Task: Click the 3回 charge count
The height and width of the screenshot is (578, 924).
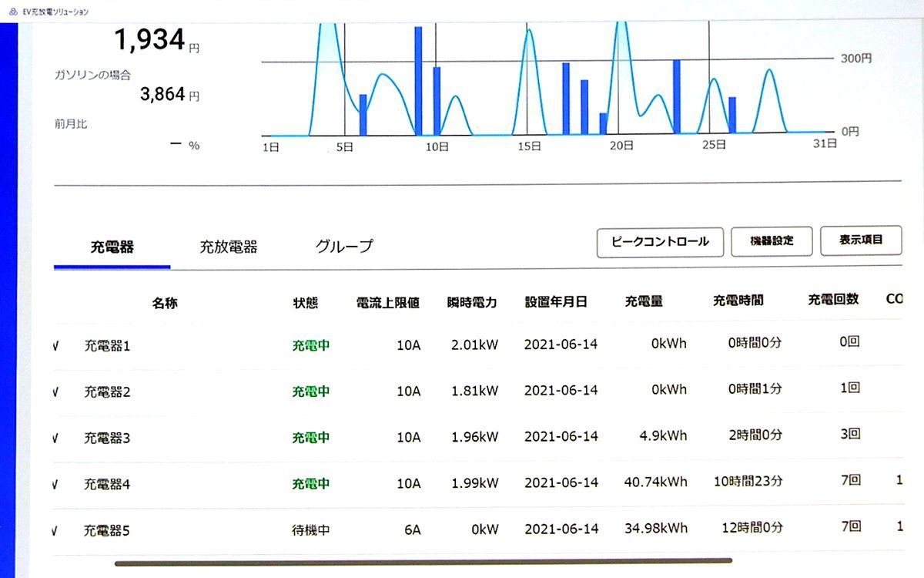Action: 850,434
